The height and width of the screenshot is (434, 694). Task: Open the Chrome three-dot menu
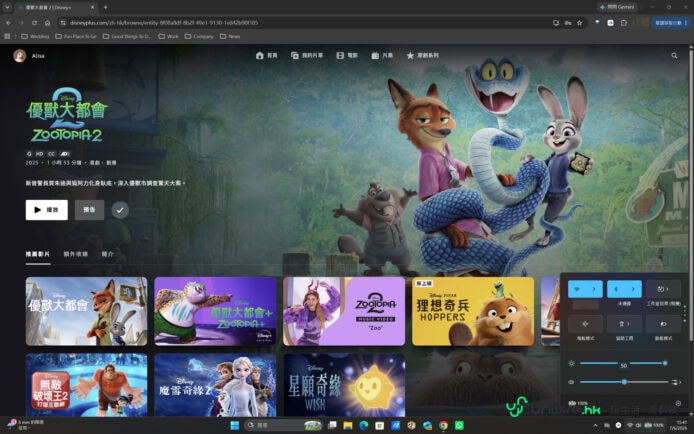pyautogui.click(x=686, y=23)
